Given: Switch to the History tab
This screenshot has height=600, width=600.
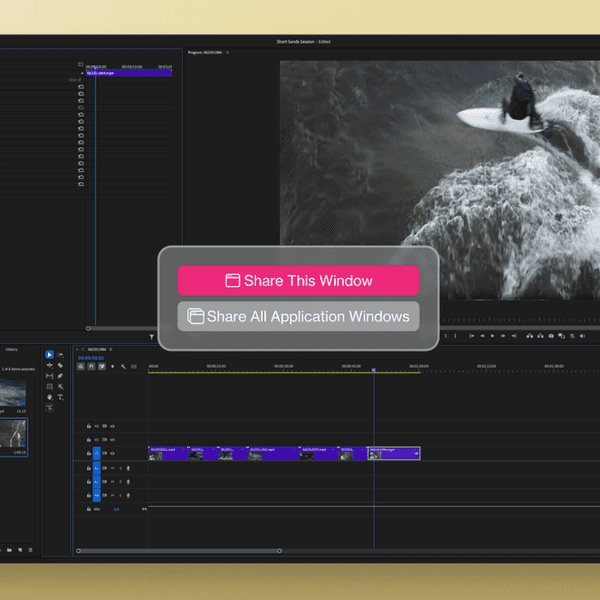Looking at the screenshot, I should (11, 349).
